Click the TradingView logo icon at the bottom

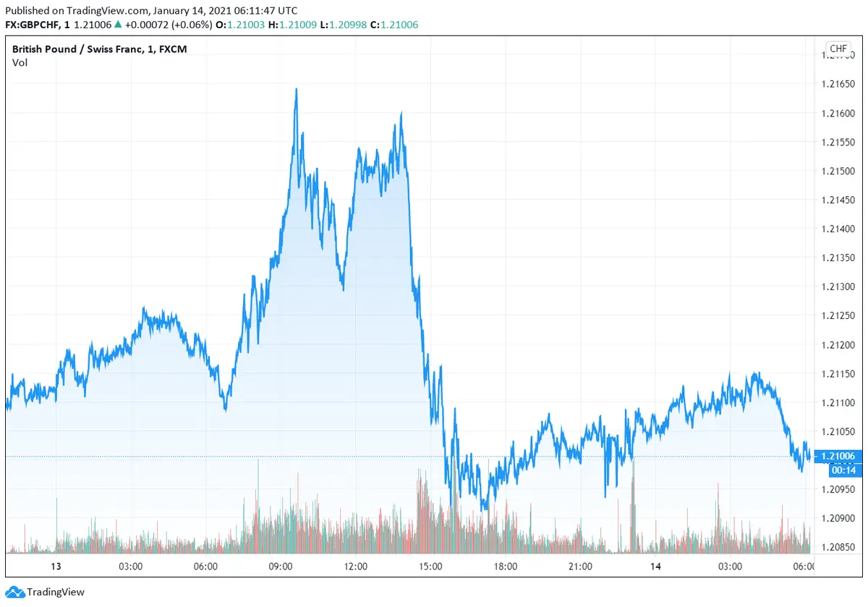click(14, 593)
